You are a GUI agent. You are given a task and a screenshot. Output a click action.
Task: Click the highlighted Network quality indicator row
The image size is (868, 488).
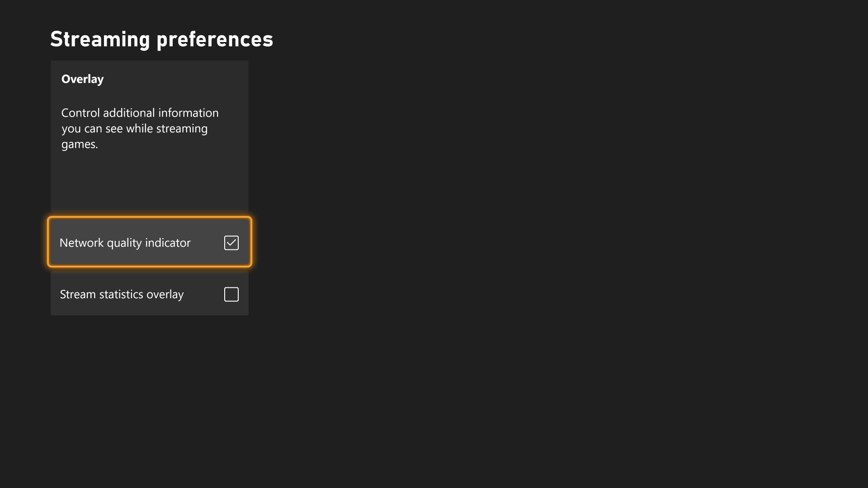pyautogui.click(x=149, y=243)
